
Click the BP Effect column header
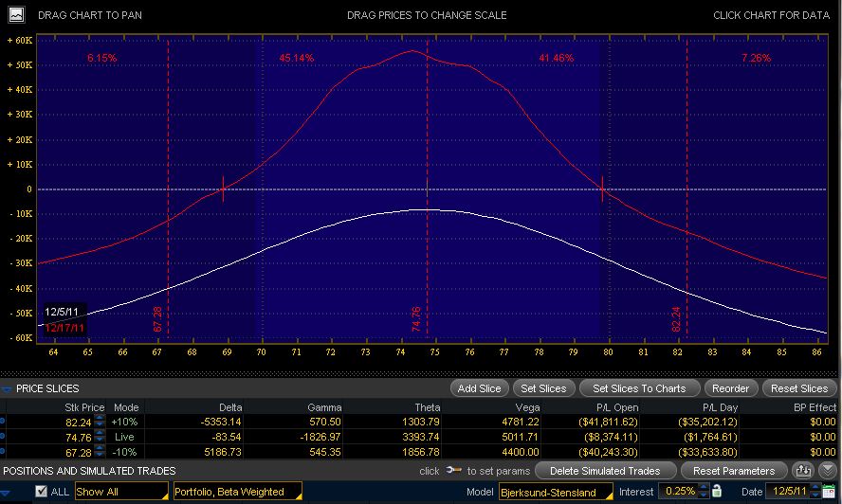815,407
